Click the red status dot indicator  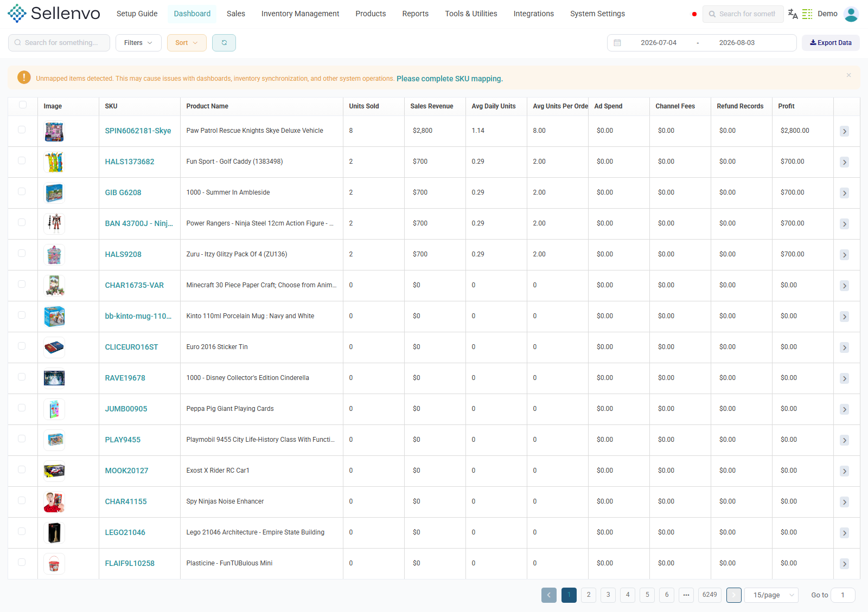694,14
